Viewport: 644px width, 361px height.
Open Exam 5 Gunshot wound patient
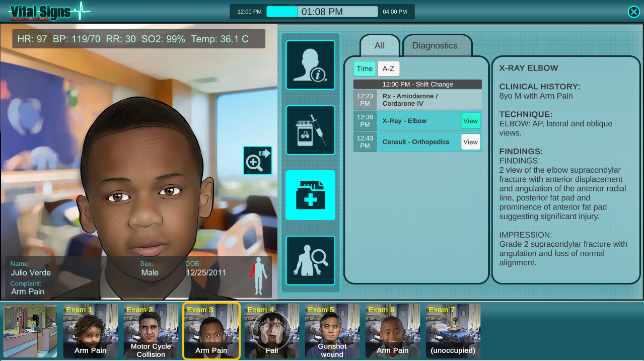tap(332, 330)
